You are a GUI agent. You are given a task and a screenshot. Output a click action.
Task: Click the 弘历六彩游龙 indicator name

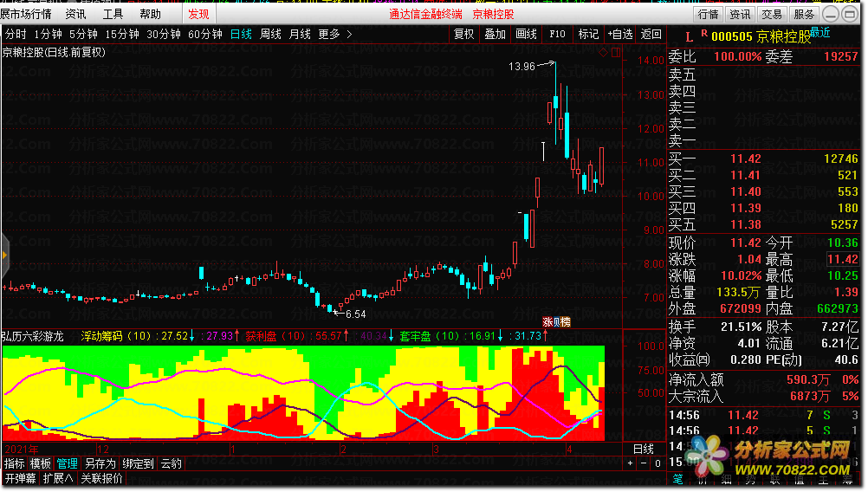coord(33,336)
